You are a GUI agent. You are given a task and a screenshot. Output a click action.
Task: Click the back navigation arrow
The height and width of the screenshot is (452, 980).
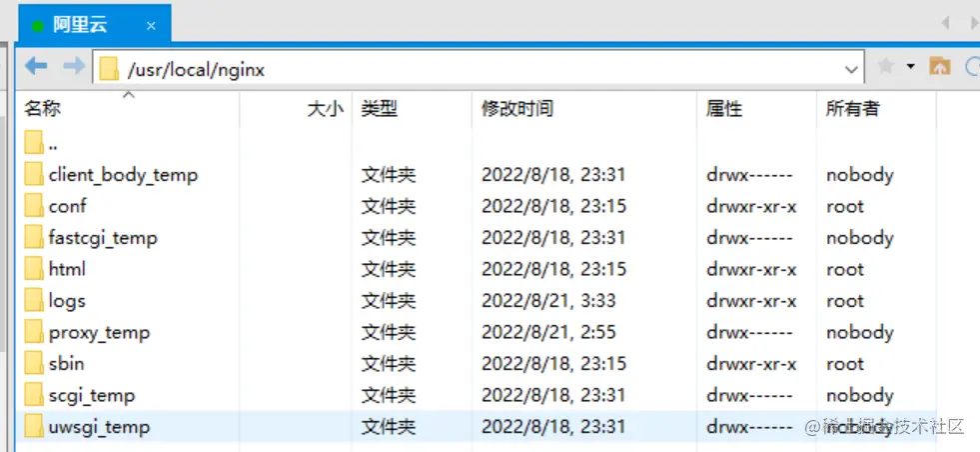(x=36, y=65)
